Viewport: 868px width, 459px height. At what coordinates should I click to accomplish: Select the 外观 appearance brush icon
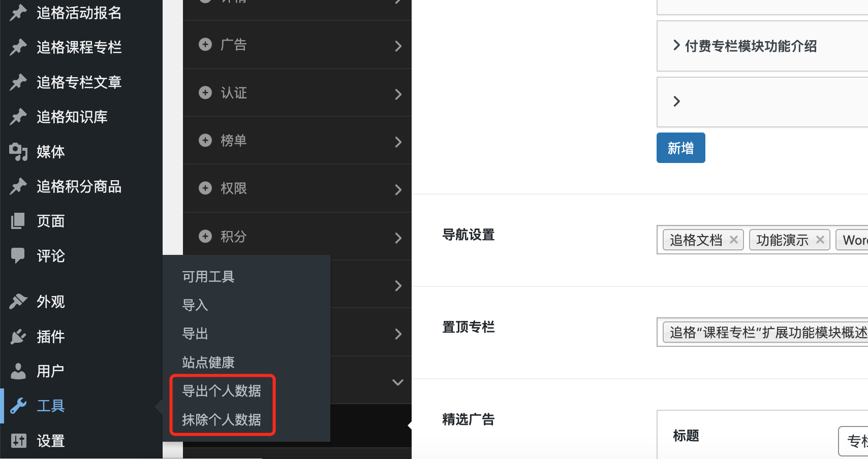tap(18, 301)
